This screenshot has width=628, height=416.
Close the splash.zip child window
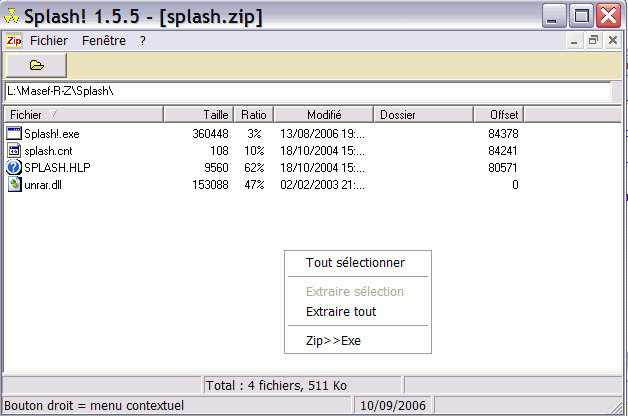click(x=613, y=41)
